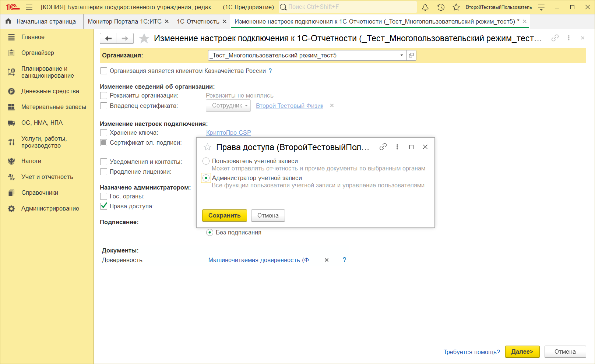
Task: Open the 1C main menu logo
Action: click(x=13, y=7)
